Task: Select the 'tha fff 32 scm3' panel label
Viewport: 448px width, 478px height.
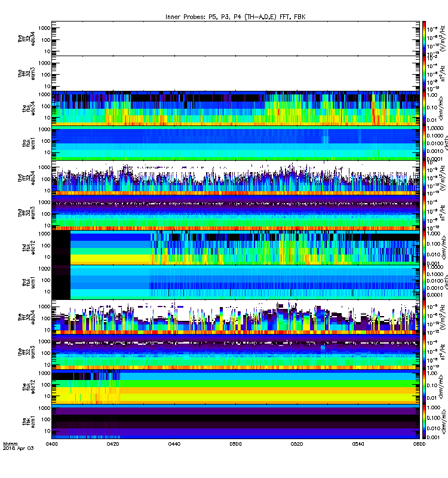Action: pos(26,73)
